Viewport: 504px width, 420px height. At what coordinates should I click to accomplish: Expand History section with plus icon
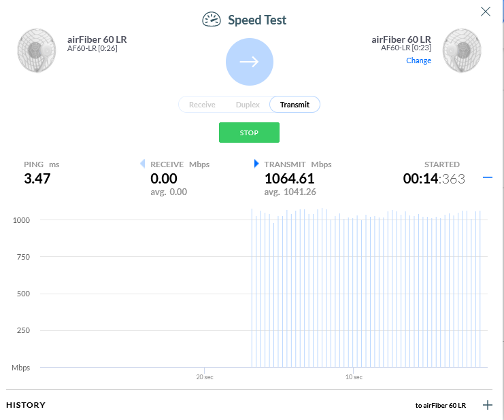point(487,405)
